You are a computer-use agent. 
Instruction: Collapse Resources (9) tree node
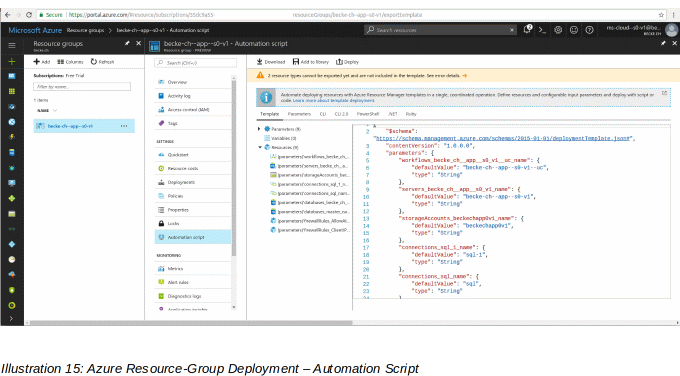click(259, 147)
